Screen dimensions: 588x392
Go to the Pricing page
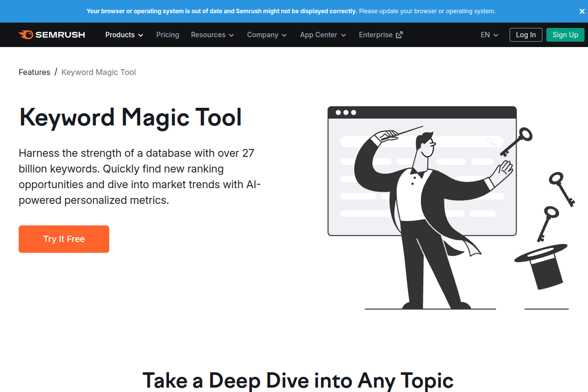tap(168, 35)
